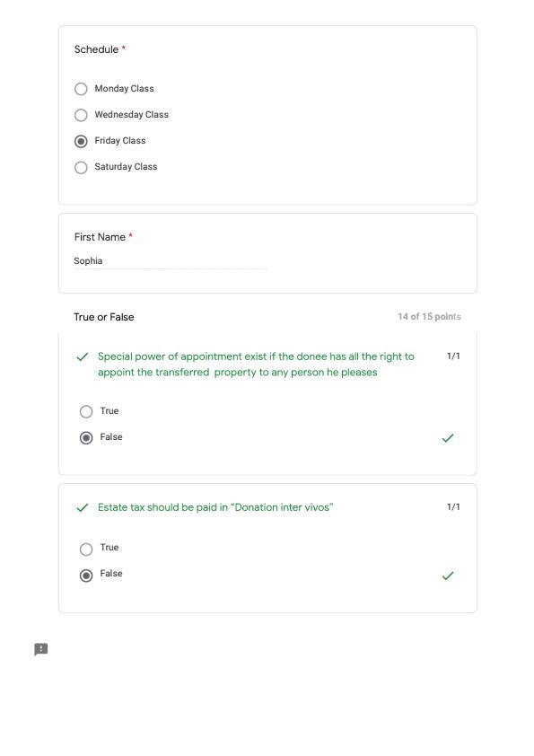Click the True or False section header

103,317
